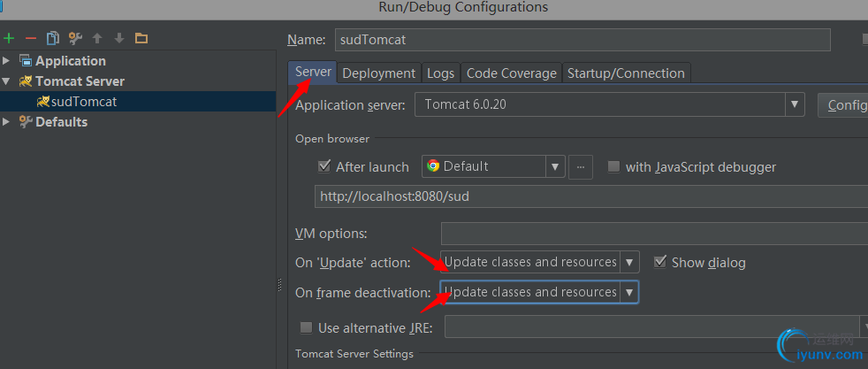
Task: Switch to the Server tab
Action: (x=313, y=72)
